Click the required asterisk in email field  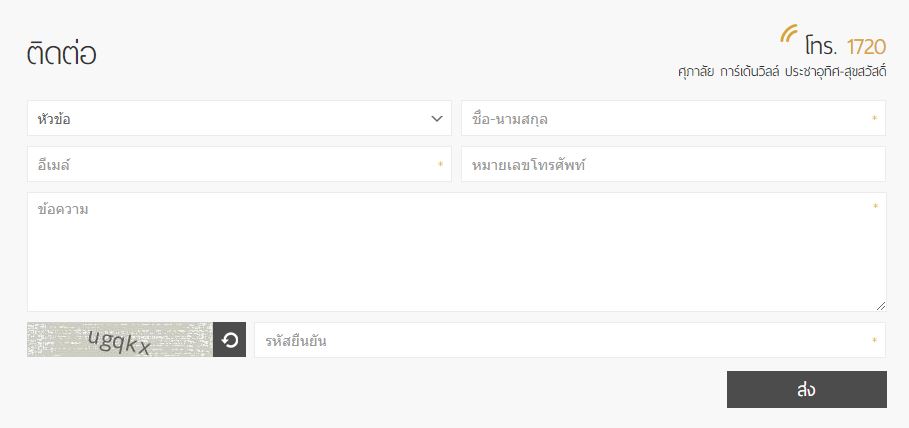coord(441,166)
